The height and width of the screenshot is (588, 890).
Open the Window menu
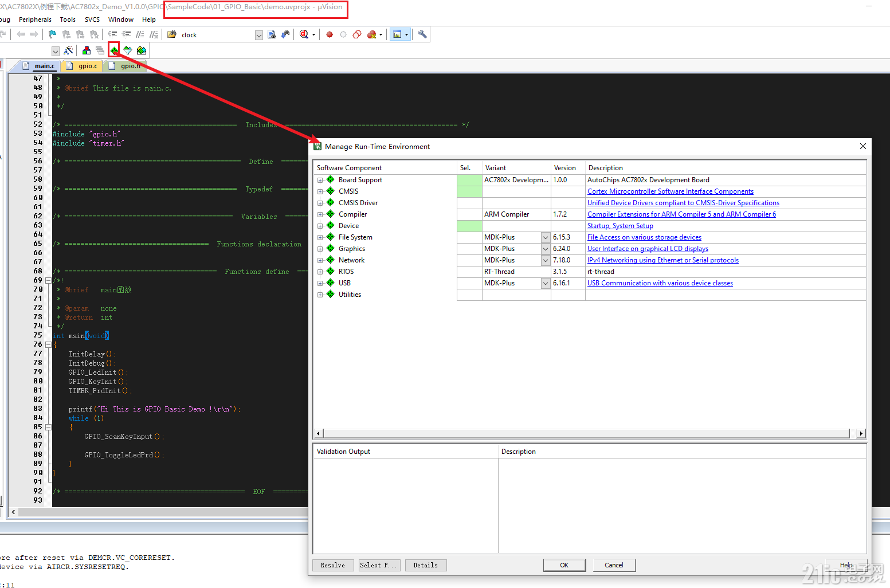pyautogui.click(x=121, y=19)
